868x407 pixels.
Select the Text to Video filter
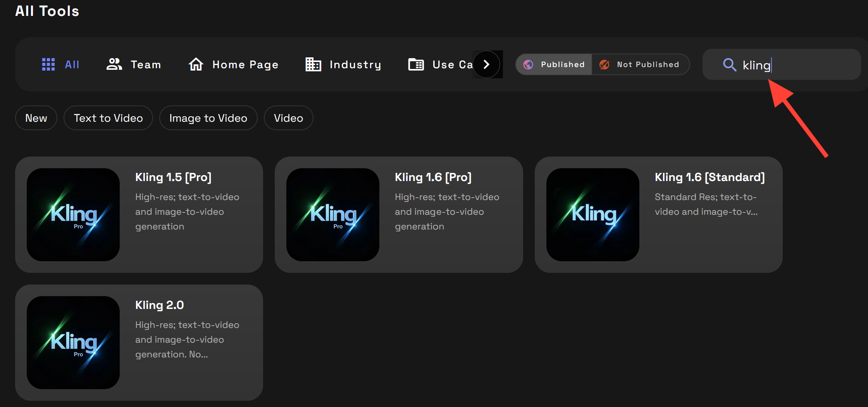tap(108, 118)
